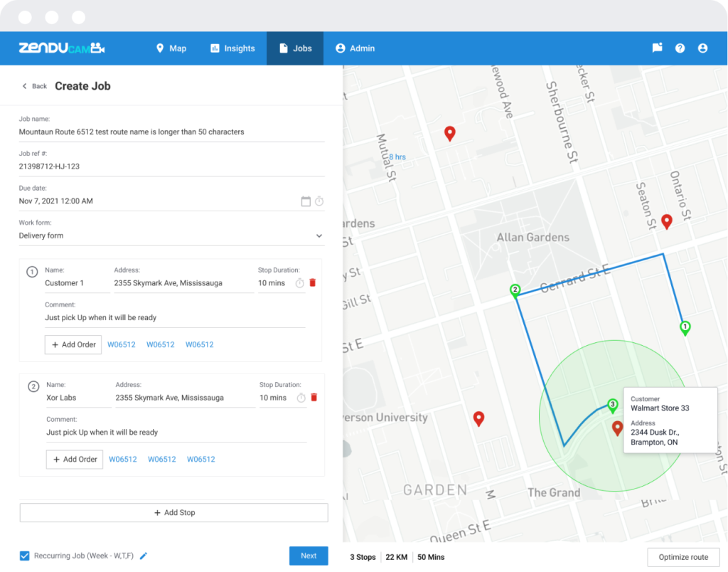728x572 pixels.
Task: Click Customer 1 stop duration timer icon
Action: tap(301, 282)
